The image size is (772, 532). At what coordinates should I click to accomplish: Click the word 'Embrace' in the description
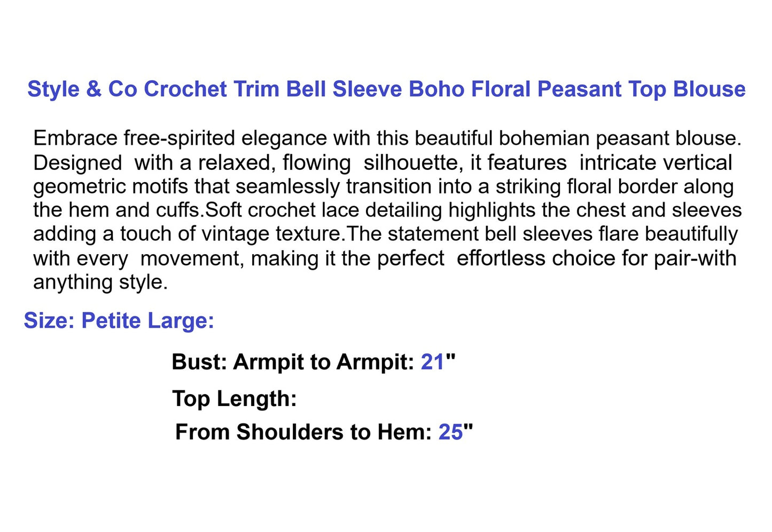point(75,138)
